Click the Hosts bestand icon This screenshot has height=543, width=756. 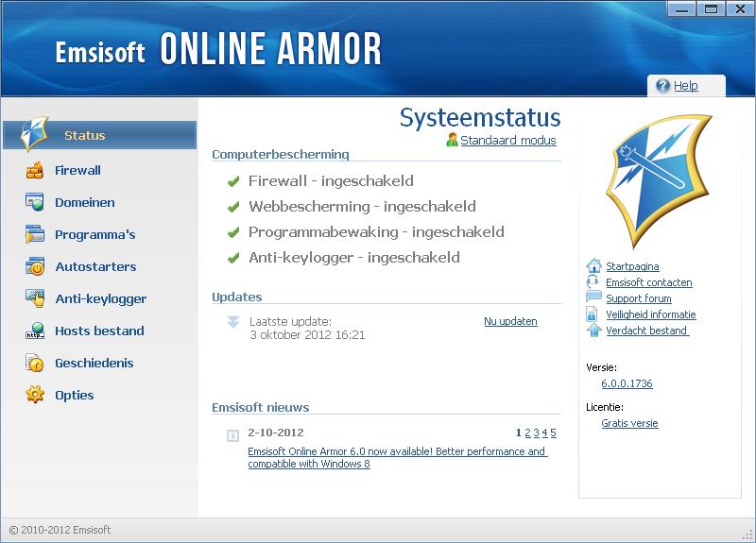(35, 331)
